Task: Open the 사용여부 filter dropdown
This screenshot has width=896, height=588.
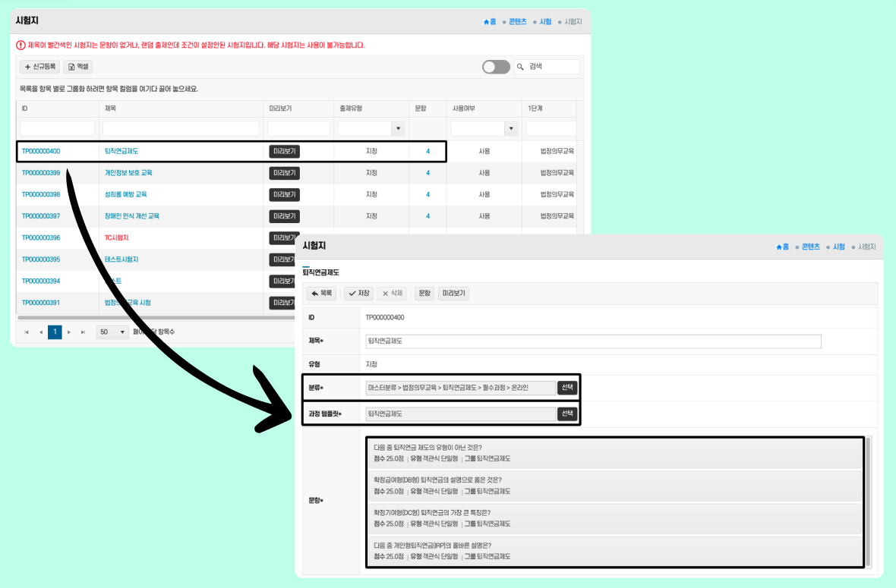Action: pyautogui.click(x=511, y=129)
